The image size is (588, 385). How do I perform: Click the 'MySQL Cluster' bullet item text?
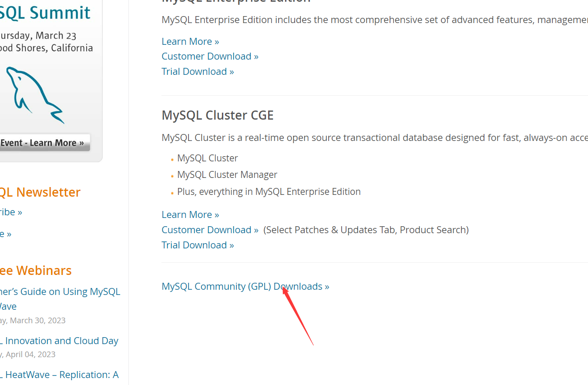pyautogui.click(x=208, y=158)
